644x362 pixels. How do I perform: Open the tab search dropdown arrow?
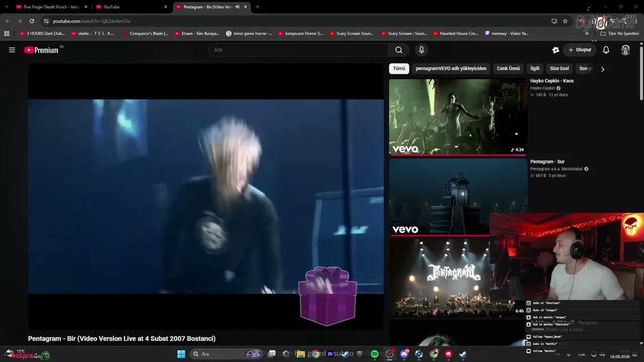7,7
